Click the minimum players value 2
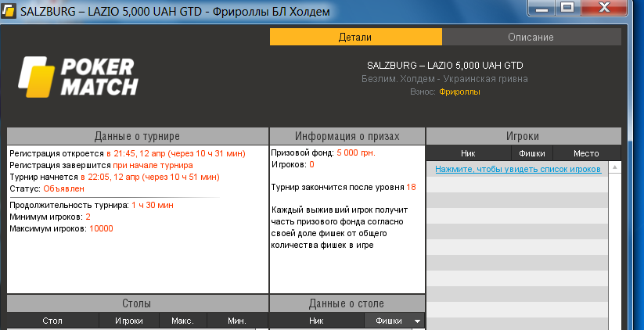Image resolution: width=644 pixels, height=330 pixels. point(88,217)
